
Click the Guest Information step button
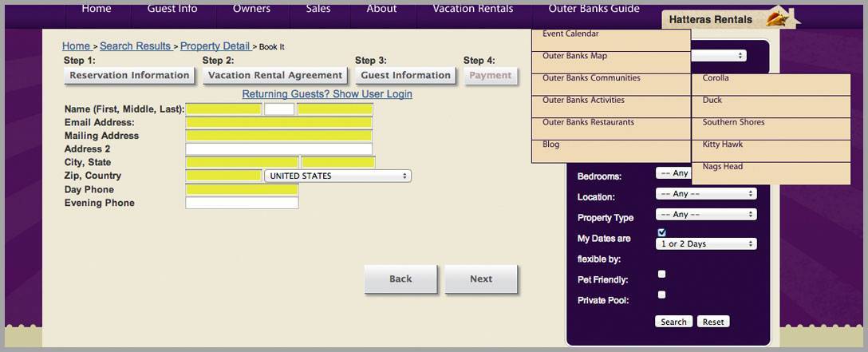tap(406, 75)
